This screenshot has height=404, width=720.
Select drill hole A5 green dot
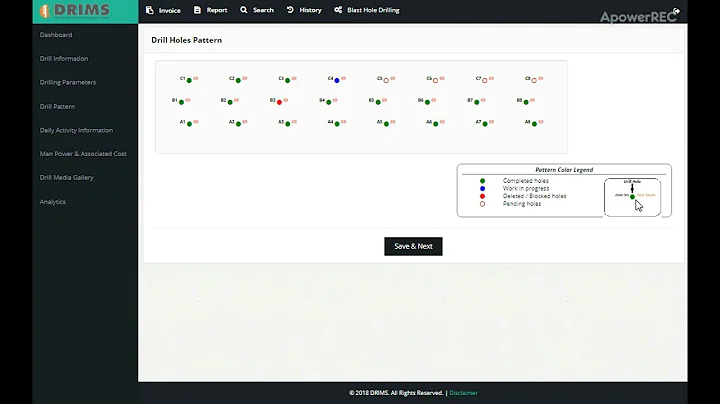click(386, 124)
